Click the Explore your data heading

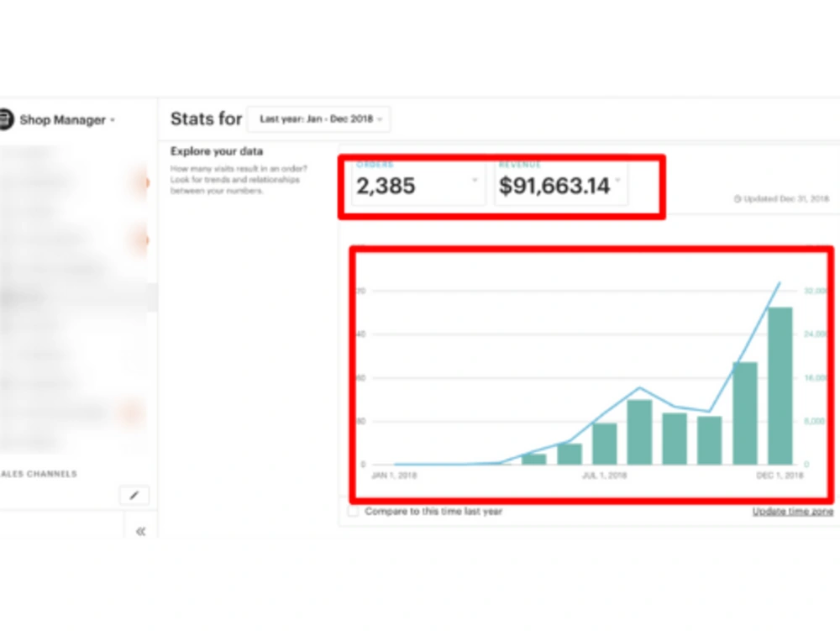coord(217,151)
